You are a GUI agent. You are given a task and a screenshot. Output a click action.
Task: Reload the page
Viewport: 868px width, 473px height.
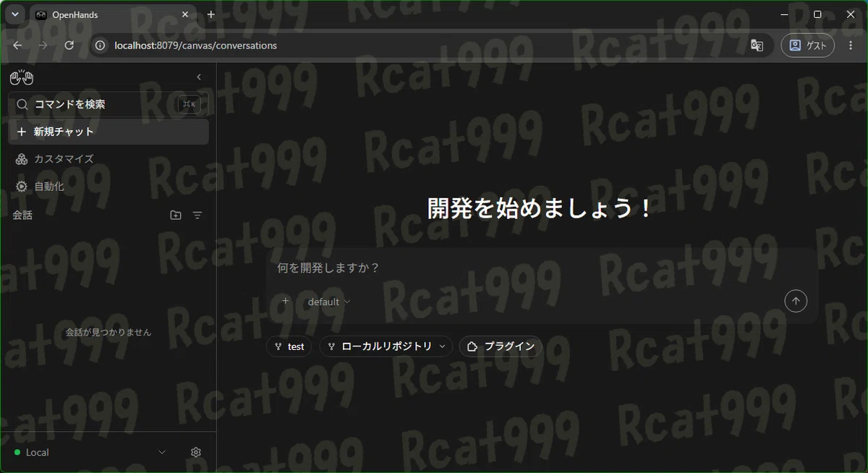pos(69,46)
